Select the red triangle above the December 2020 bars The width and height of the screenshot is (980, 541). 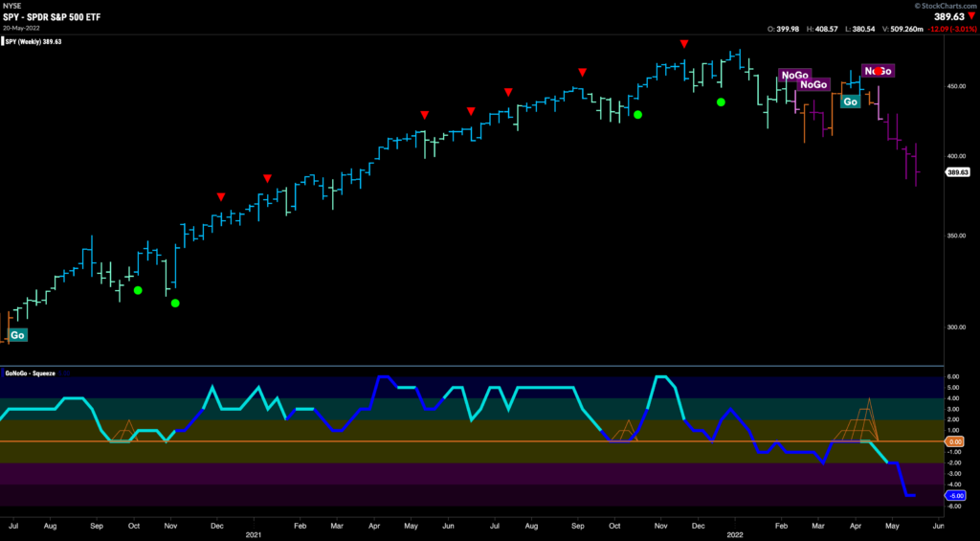tap(221, 196)
